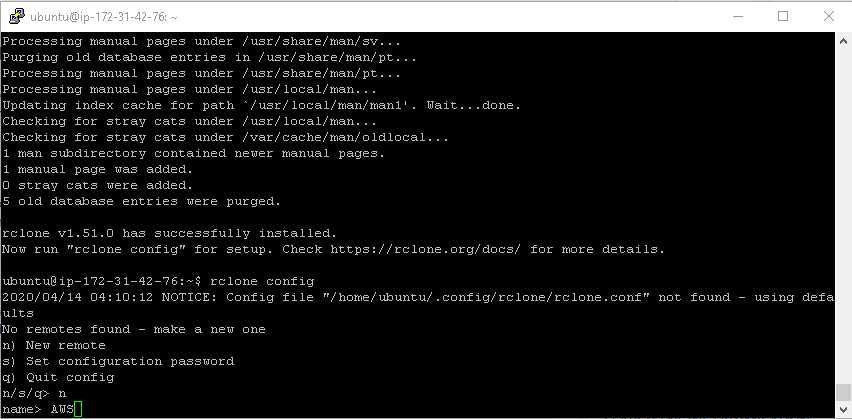This screenshot has height=419, width=852.
Task: Click the scrollbar up arrow
Action: [843, 40]
